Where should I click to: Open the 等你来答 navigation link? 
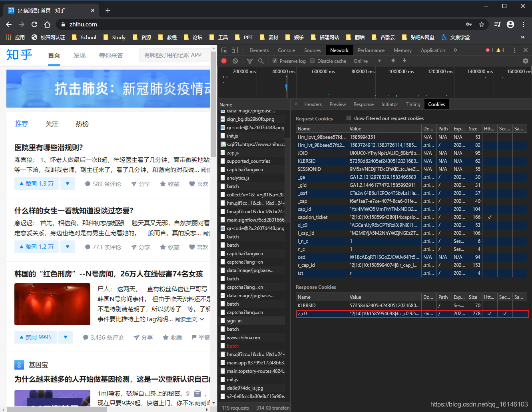(x=111, y=55)
